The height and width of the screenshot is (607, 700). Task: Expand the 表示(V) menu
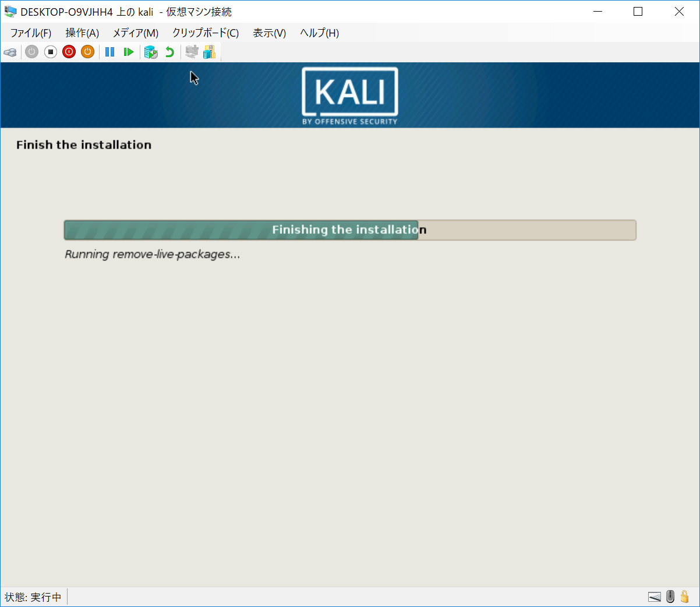pos(269,33)
